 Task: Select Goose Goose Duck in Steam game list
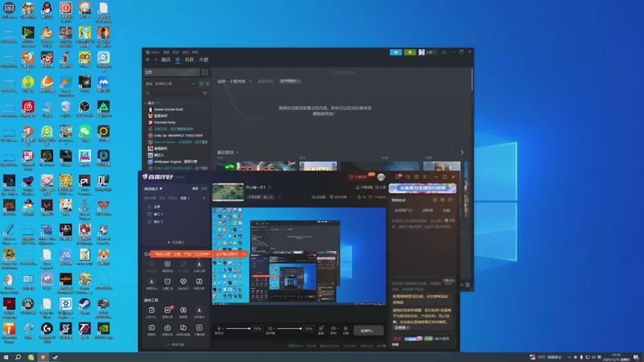pyautogui.click(x=168, y=109)
